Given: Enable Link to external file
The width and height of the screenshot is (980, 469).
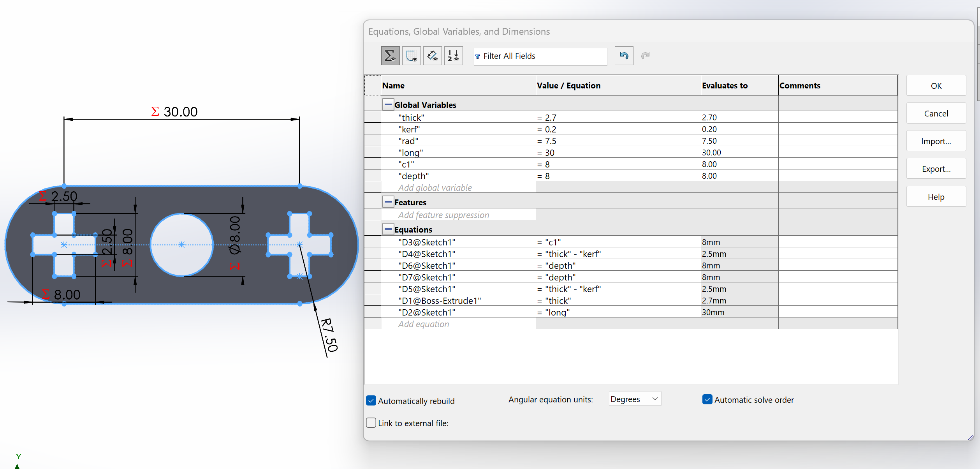Looking at the screenshot, I should coord(371,423).
